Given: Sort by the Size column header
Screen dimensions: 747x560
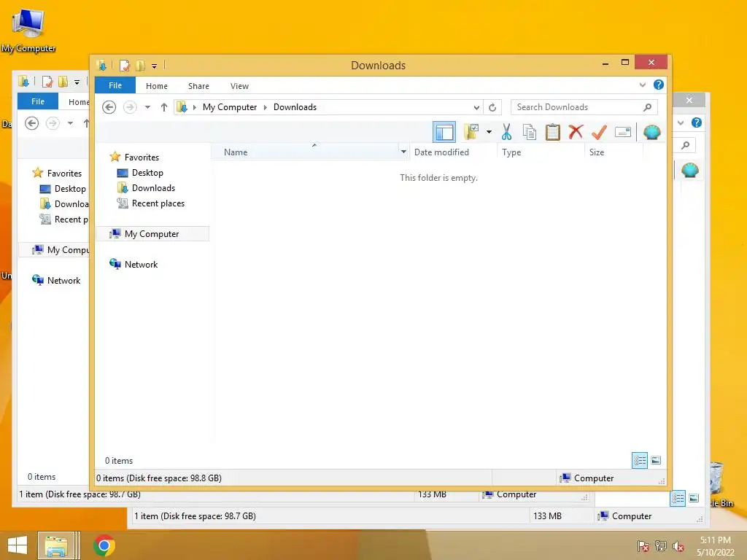Looking at the screenshot, I should click(x=614, y=152).
